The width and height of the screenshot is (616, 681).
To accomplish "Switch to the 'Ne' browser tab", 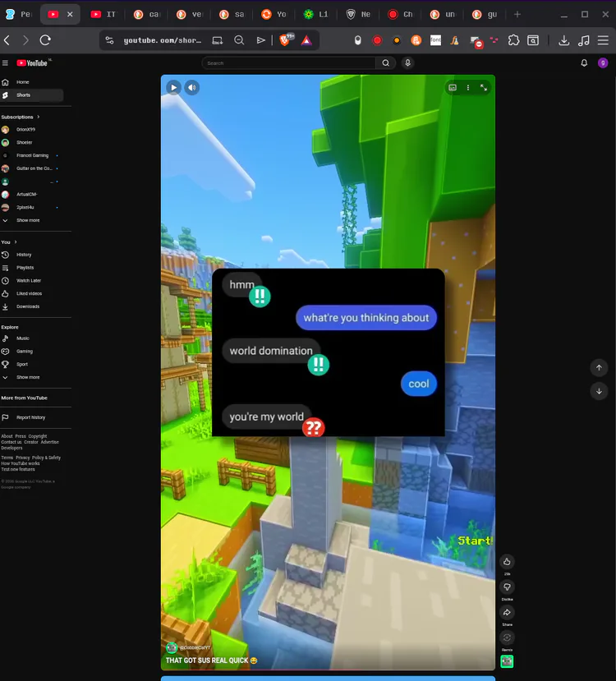I will (359, 14).
